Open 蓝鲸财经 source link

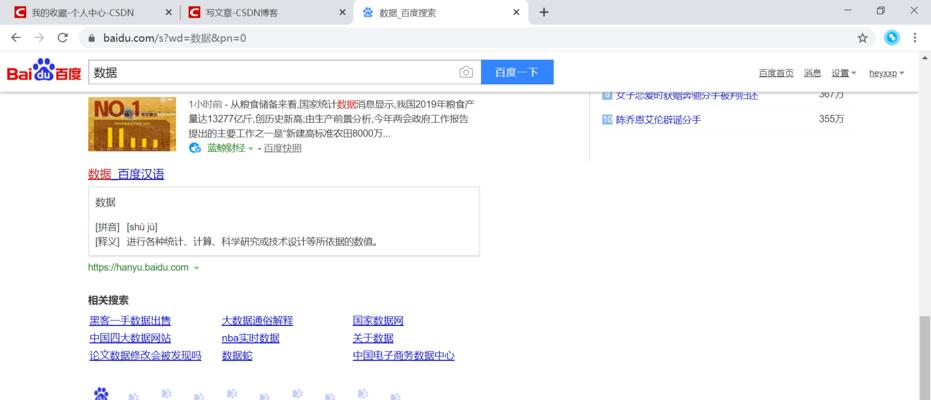pos(226,148)
